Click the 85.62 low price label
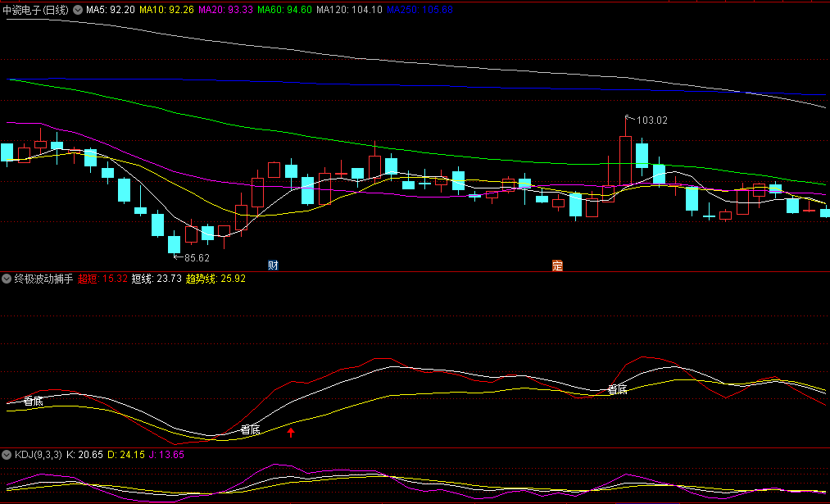This screenshot has height=504, width=830. [197, 258]
